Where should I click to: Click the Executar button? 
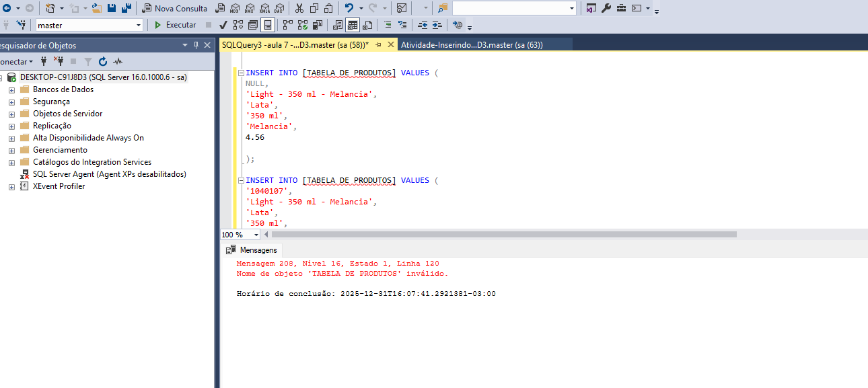click(175, 25)
